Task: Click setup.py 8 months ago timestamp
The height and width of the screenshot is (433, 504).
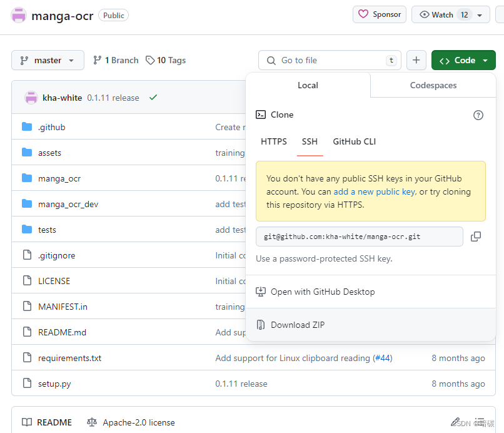Action: pos(458,384)
